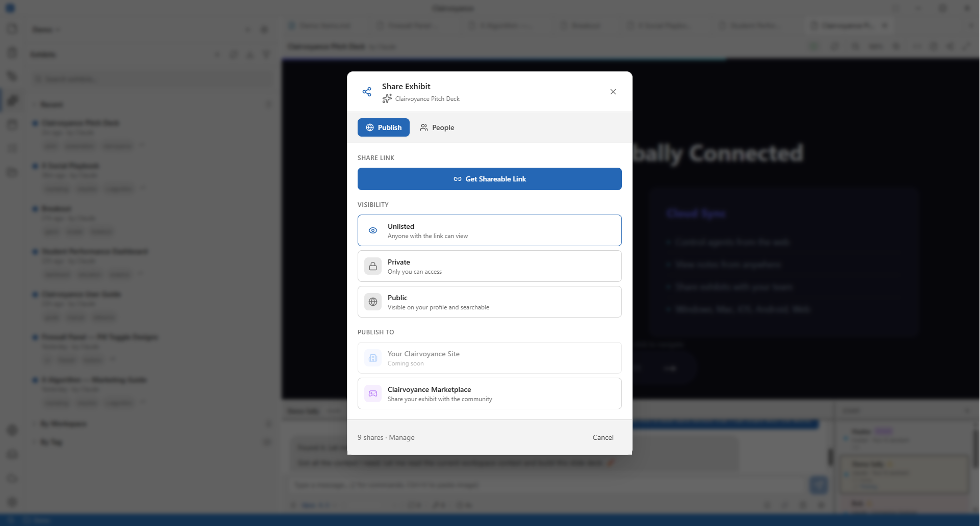This screenshot has width=980, height=526.
Task: Select the Publish tab
Action: pos(384,127)
